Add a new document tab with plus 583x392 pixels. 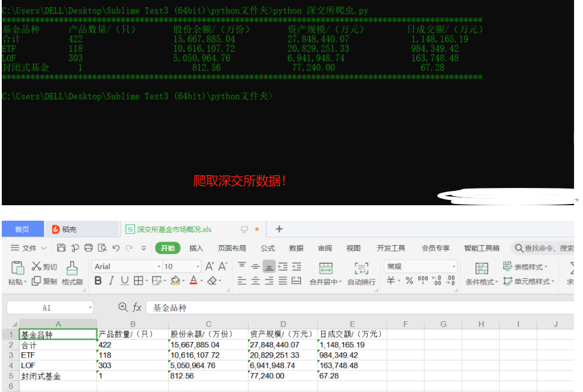pos(279,229)
